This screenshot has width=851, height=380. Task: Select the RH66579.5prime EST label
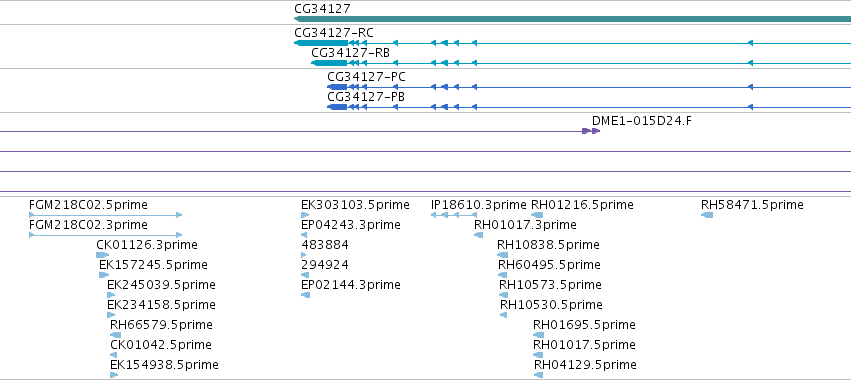(x=161, y=325)
